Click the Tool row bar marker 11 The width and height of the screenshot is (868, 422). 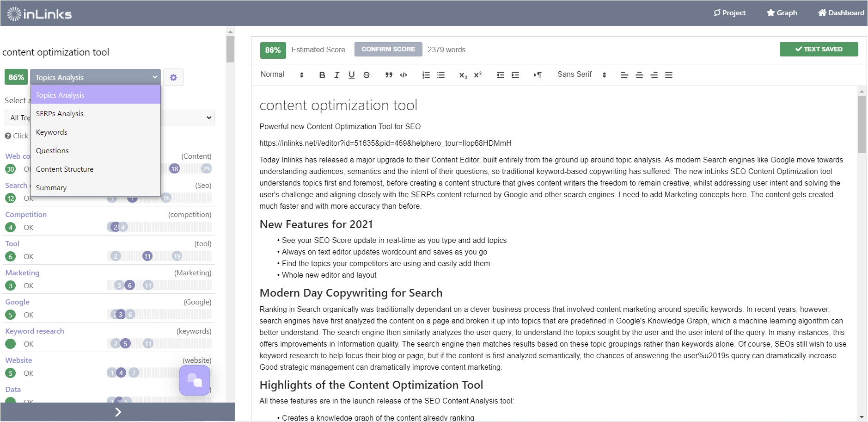[147, 256]
